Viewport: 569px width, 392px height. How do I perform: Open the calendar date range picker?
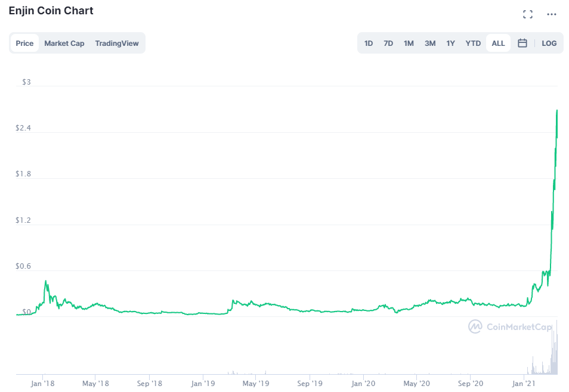tap(522, 43)
